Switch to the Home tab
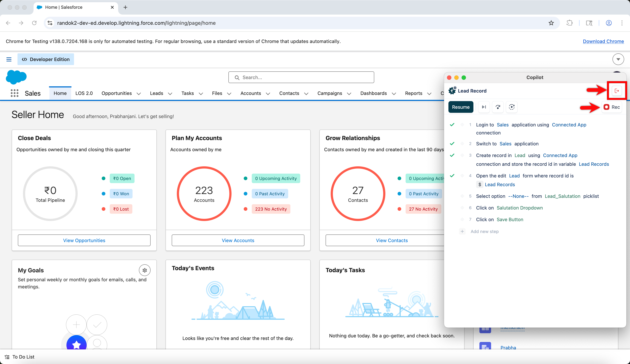Screen dimensions: 630x364 (x=60, y=93)
